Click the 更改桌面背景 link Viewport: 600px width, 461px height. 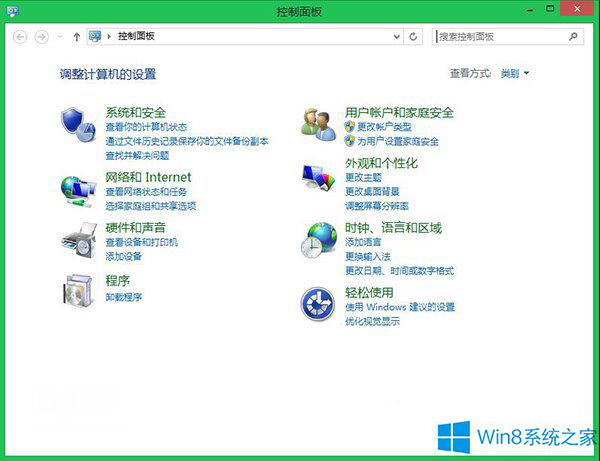pyautogui.click(x=372, y=191)
